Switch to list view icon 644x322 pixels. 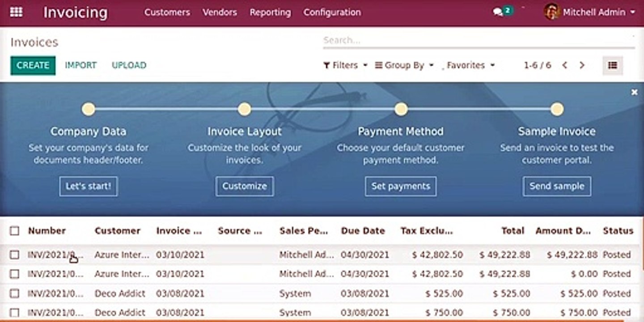[612, 65]
